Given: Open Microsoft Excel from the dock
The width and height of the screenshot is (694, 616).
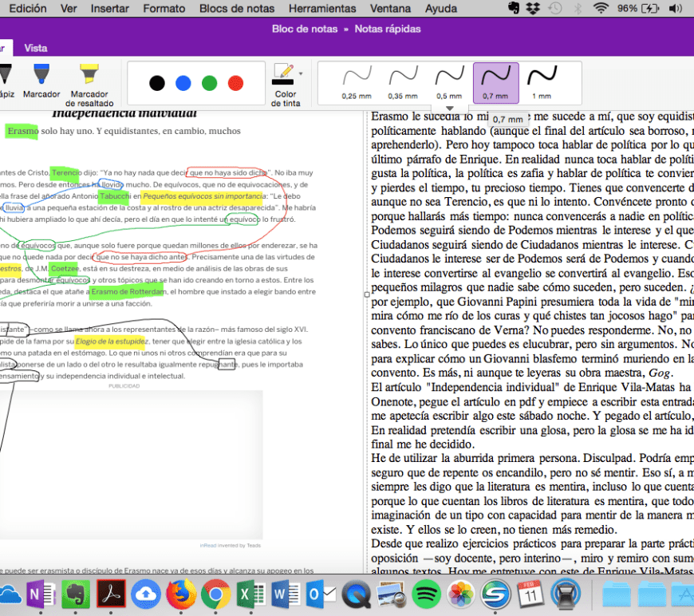Looking at the screenshot, I should [250, 594].
